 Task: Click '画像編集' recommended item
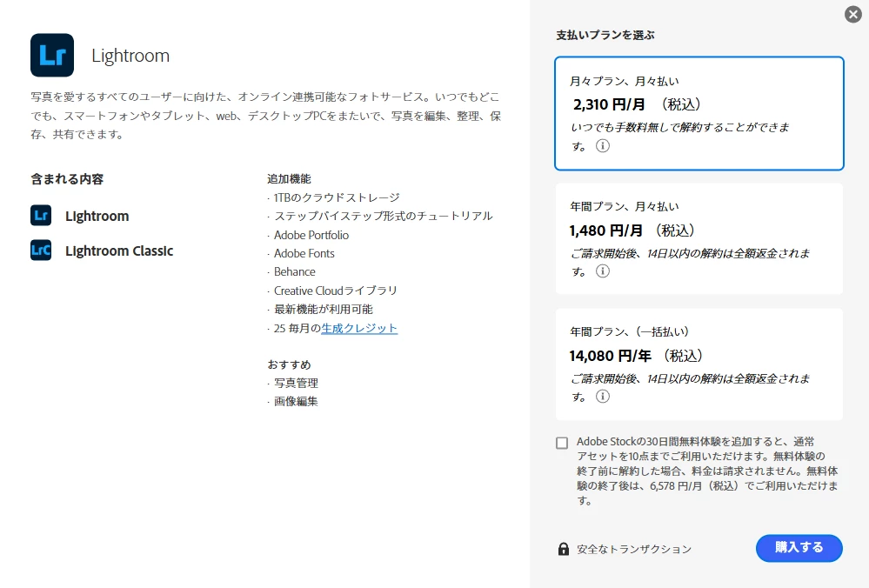(x=296, y=401)
